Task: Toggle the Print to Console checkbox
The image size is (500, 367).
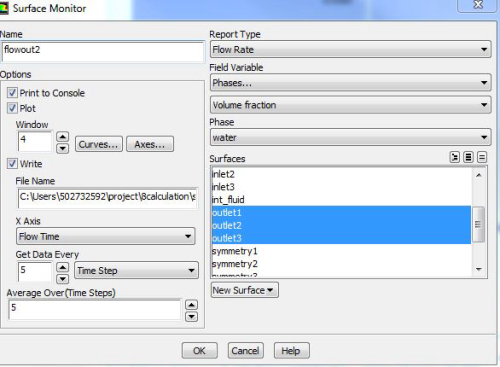Action: point(12,93)
